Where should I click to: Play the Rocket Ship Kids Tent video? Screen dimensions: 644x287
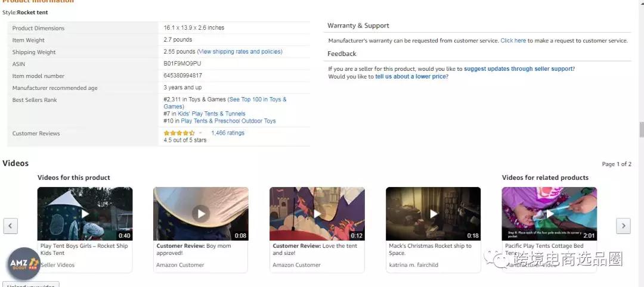[85, 214]
